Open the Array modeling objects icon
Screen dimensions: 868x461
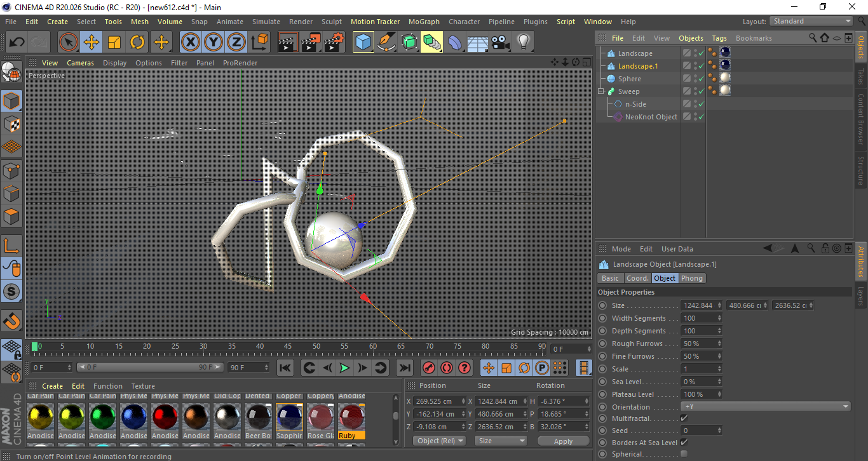coord(432,43)
